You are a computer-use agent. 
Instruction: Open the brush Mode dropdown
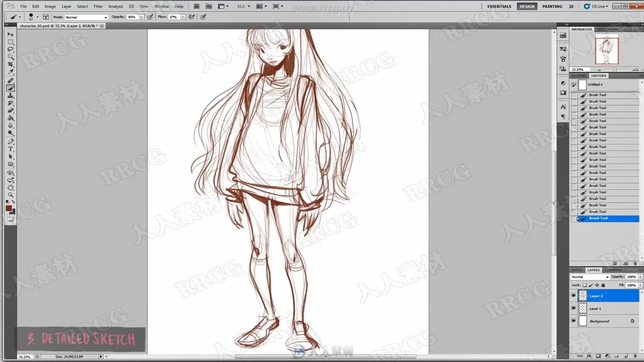pyautogui.click(x=86, y=17)
